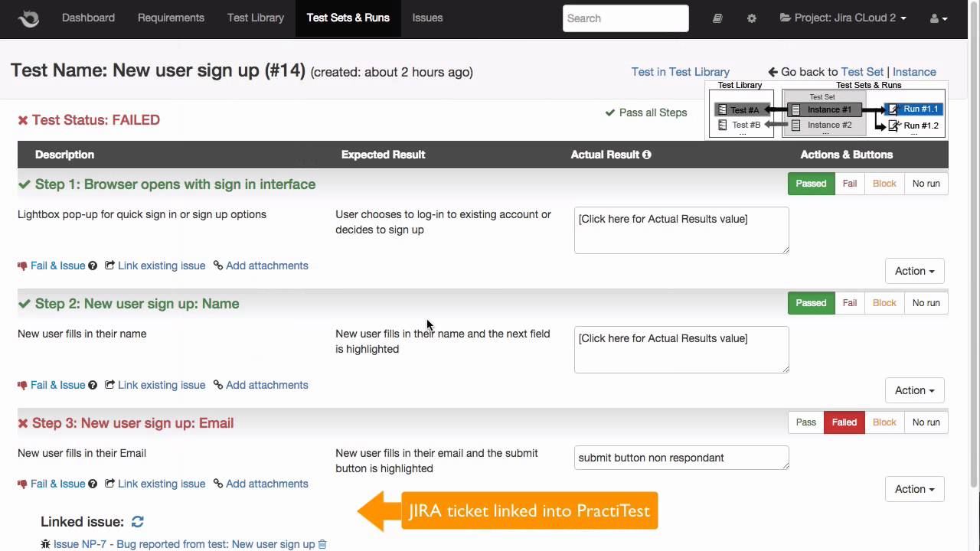The width and height of the screenshot is (980, 551).
Task: Open the Requirements tab
Action: (x=171, y=18)
